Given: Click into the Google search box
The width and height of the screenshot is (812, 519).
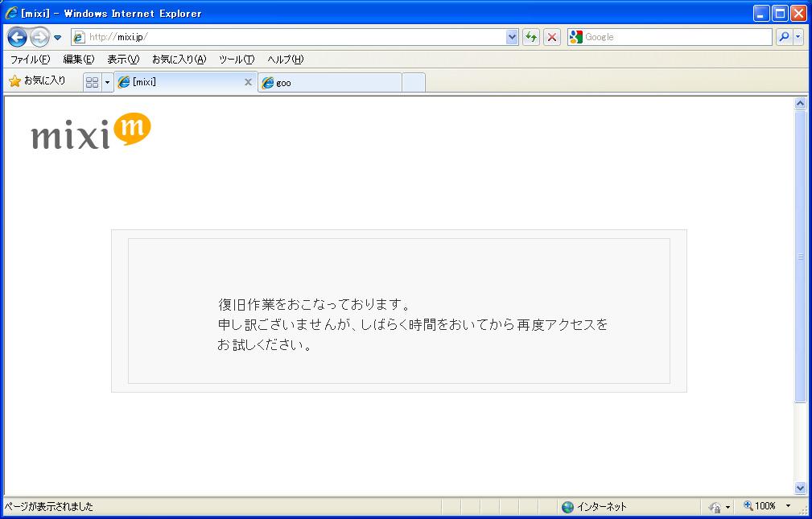Looking at the screenshot, I should click(674, 37).
